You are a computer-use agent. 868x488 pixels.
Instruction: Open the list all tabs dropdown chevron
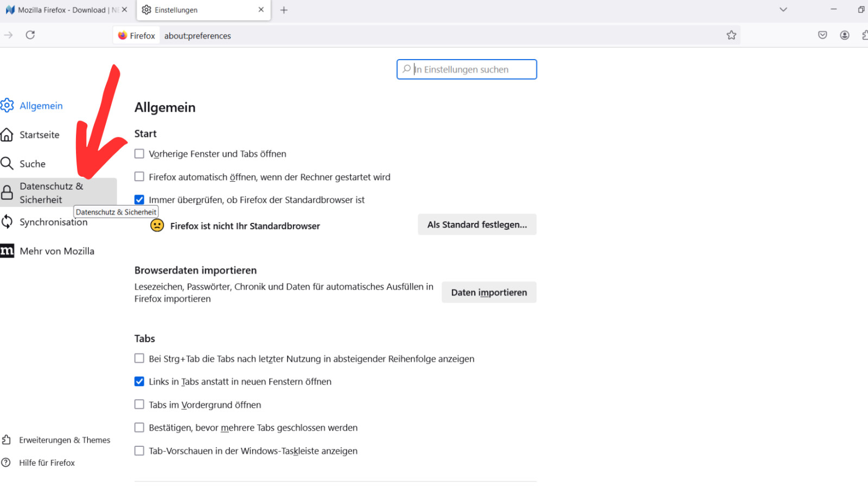[783, 10]
